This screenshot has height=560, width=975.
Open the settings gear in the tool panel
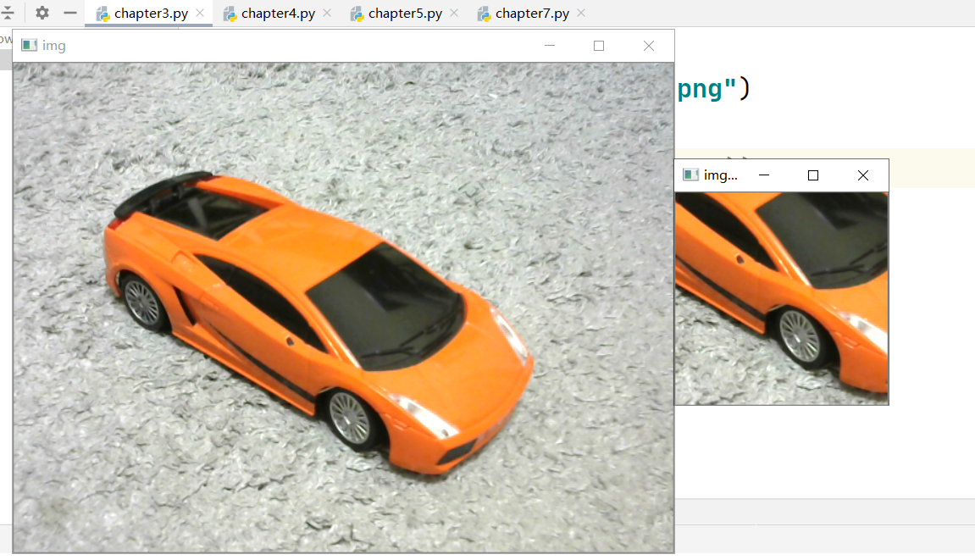pos(42,13)
